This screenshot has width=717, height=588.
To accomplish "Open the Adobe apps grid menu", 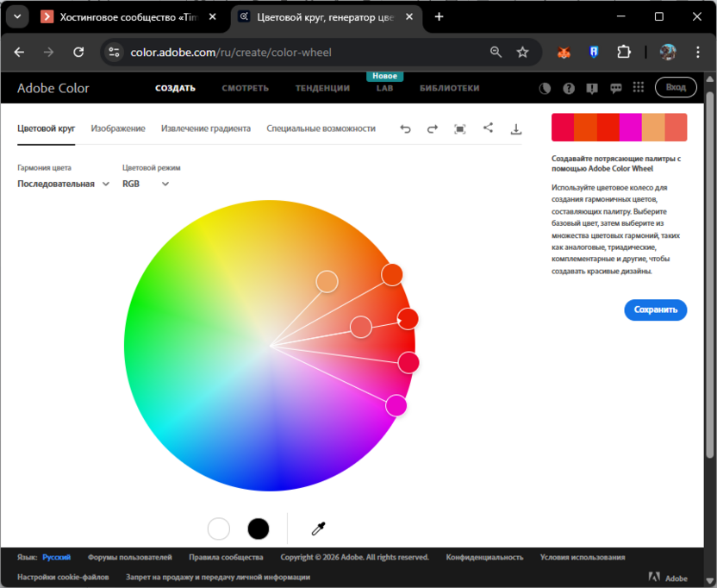I will coord(639,87).
